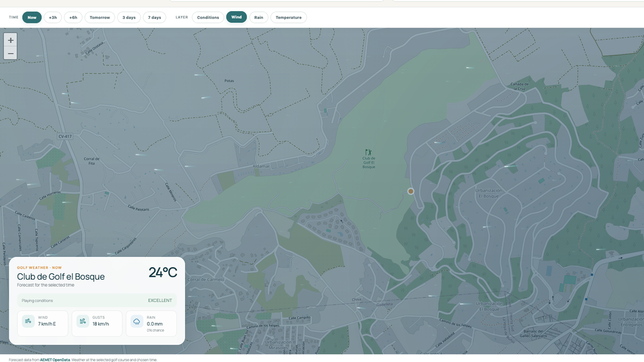Image resolution: width=644 pixels, height=362 pixels.
Task: Click the "Forecast for the selected time" subtitle
Action: coord(46,285)
